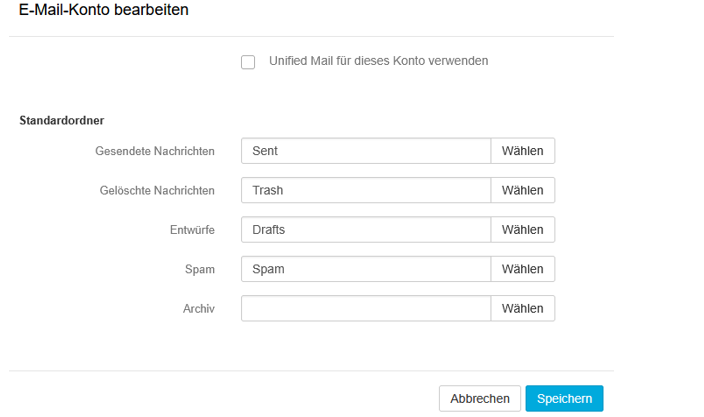
Task: Focus the Gelöschte Nachrichten field containing Trash
Action: [365, 190]
